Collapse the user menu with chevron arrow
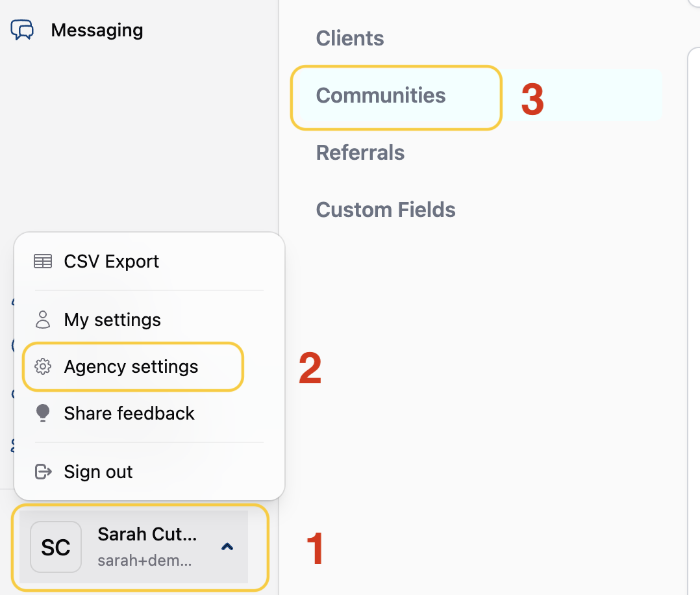Screen dimensions: 700x595 (x=227, y=547)
